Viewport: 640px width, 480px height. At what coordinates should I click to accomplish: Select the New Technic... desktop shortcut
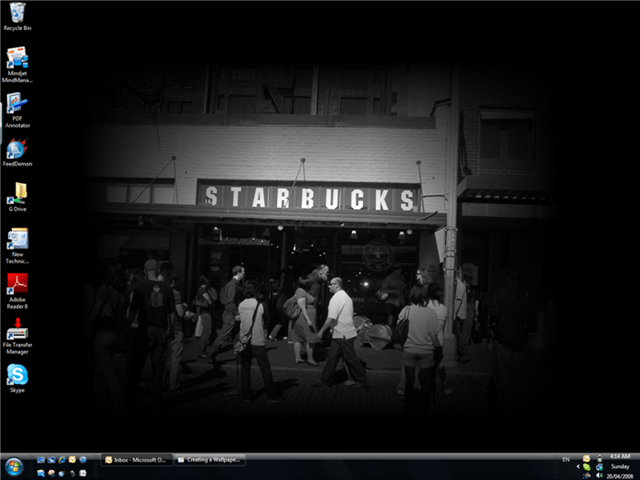coord(17,246)
